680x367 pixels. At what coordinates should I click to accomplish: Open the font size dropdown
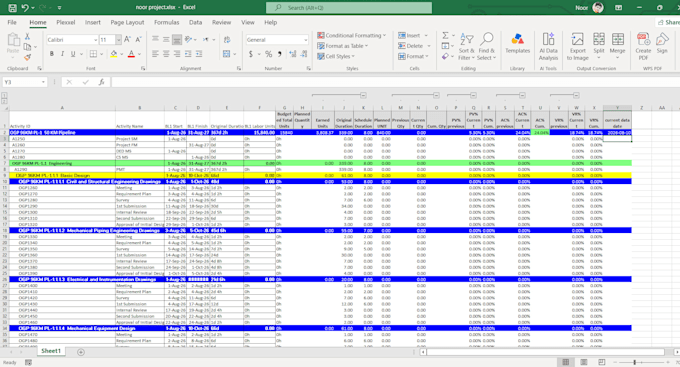tap(118, 39)
